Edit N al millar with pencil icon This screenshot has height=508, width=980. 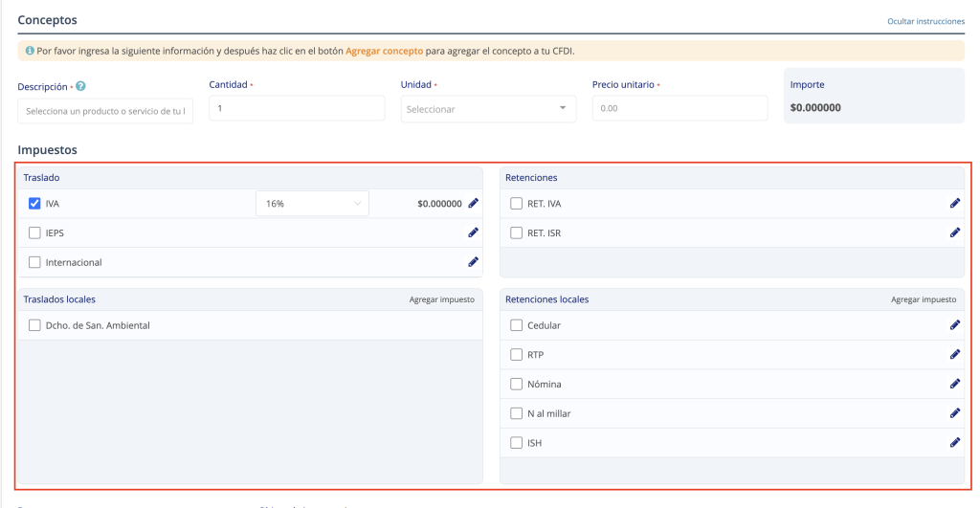(955, 413)
